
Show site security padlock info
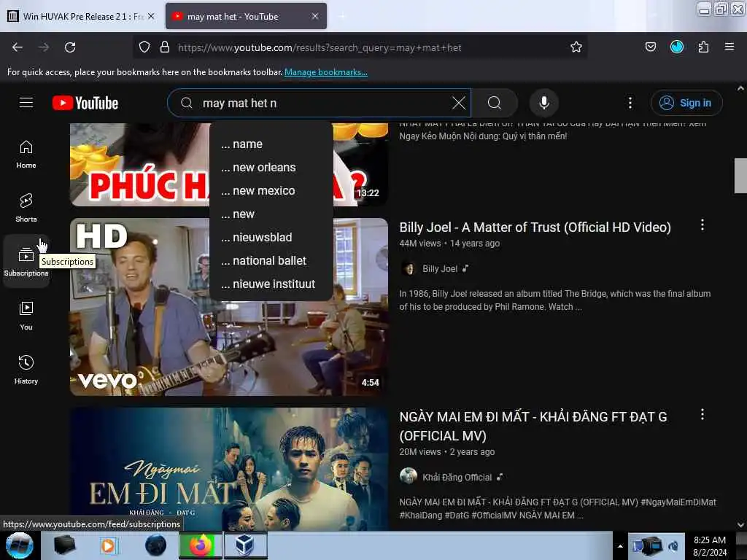(165, 47)
